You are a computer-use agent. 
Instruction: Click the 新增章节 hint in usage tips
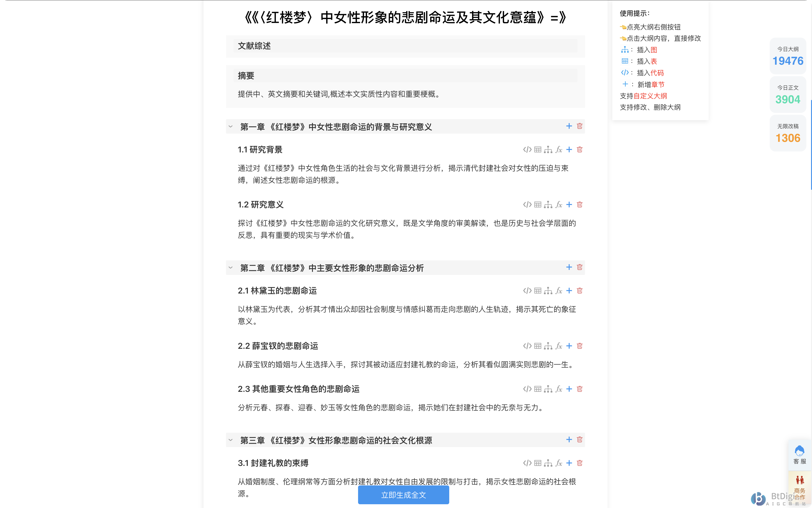[651, 84]
